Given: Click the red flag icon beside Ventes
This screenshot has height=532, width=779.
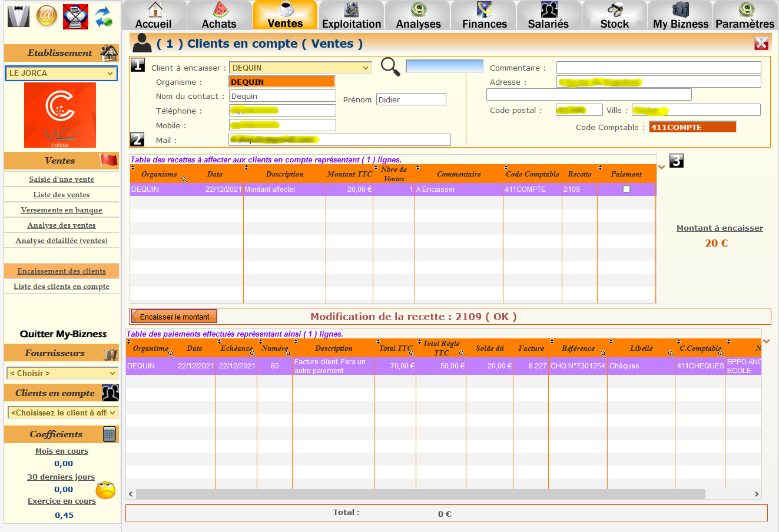Looking at the screenshot, I should pos(108,160).
